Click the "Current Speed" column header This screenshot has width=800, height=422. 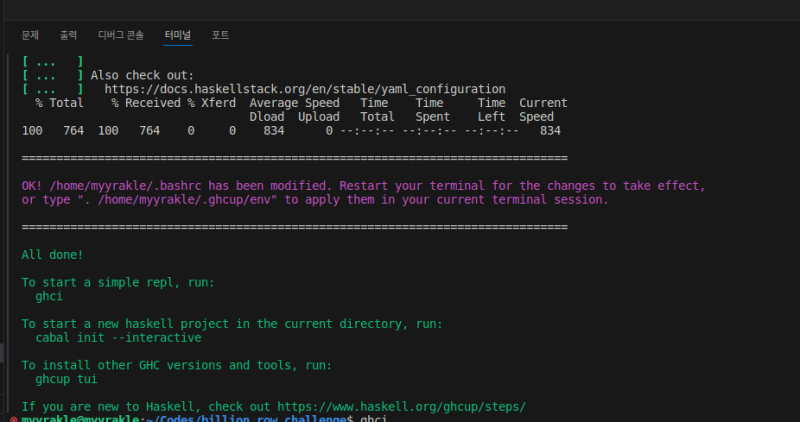click(543, 109)
